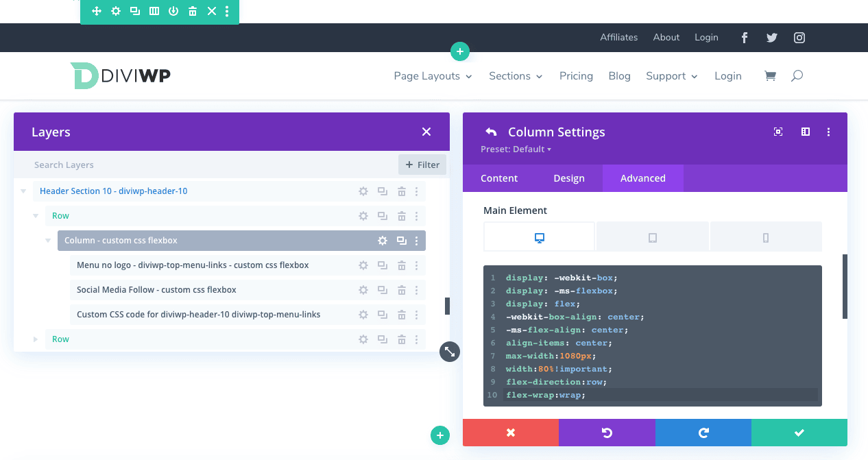The width and height of the screenshot is (868, 460).
Task: Select the Custom CSS code layer row
Action: click(x=248, y=315)
